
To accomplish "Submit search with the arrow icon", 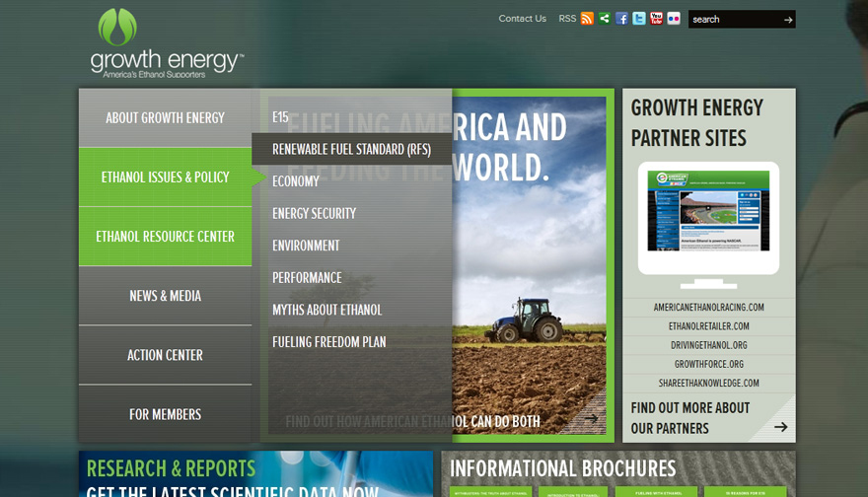I will click(x=788, y=20).
